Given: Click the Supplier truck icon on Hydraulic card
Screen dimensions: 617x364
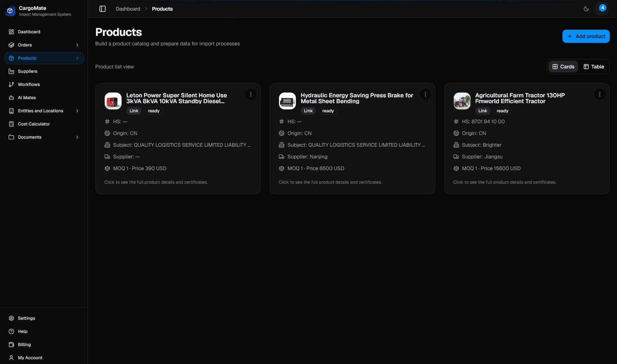Looking at the screenshot, I should [x=282, y=157].
